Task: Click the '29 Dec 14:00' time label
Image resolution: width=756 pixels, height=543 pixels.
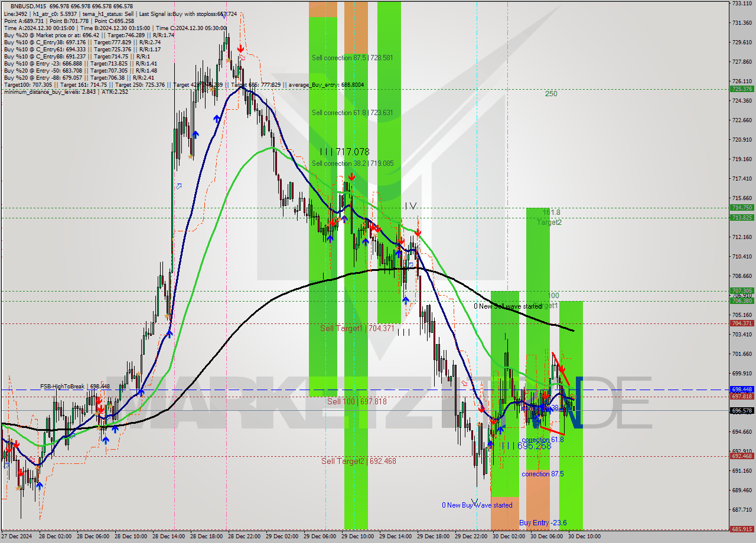Action: 395,537
